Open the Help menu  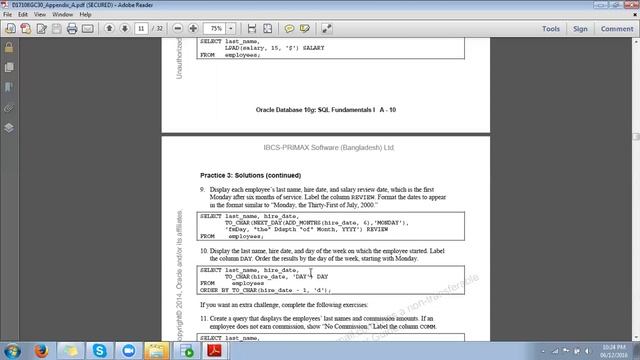click(x=85, y=14)
